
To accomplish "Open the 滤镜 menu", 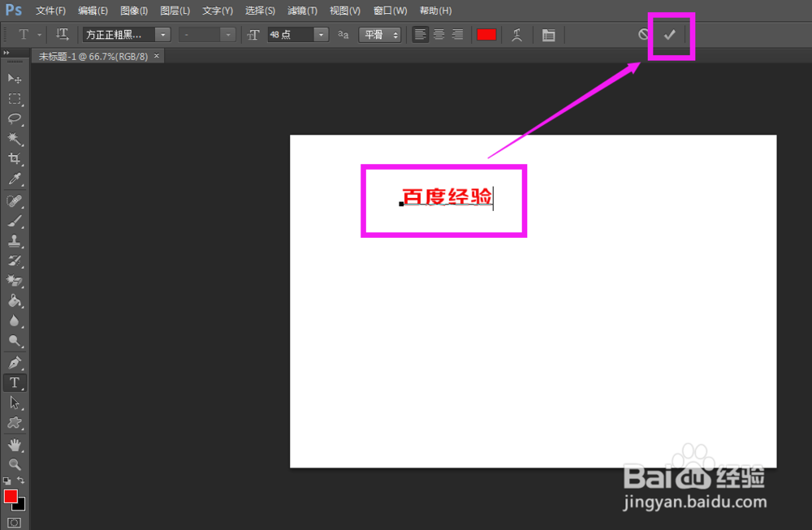I will click(301, 11).
